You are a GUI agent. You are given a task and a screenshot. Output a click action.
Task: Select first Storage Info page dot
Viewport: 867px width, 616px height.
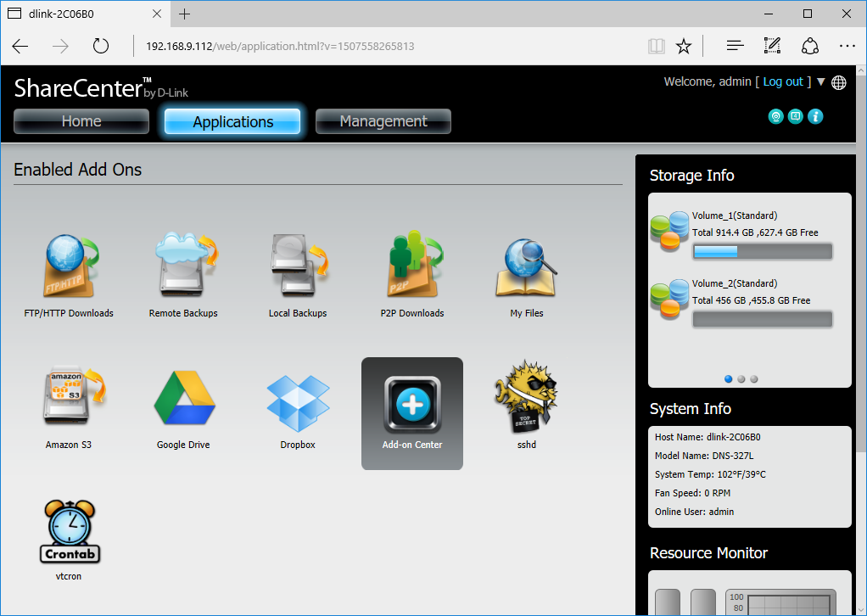728,378
